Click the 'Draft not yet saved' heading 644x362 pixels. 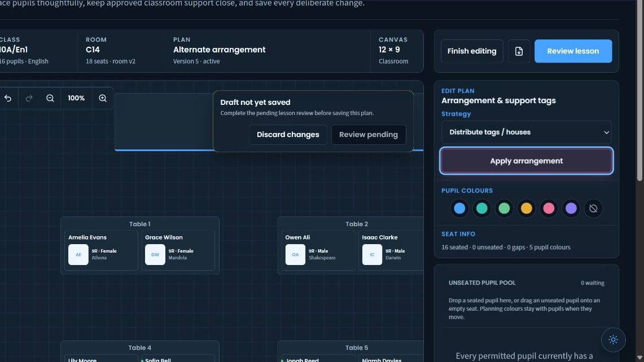[255, 102]
